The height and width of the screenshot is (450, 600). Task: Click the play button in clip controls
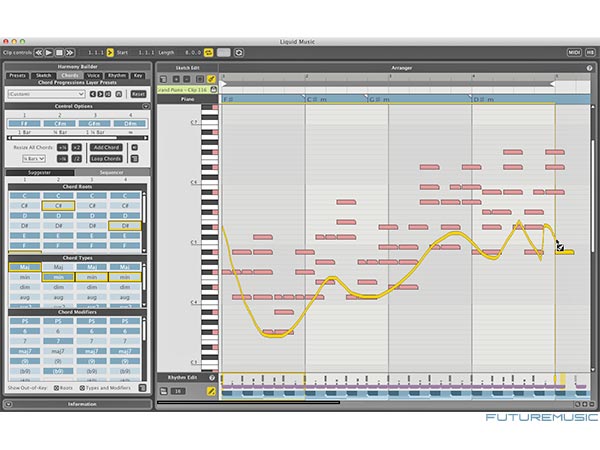pyautogui.click(x=49, y=53)
